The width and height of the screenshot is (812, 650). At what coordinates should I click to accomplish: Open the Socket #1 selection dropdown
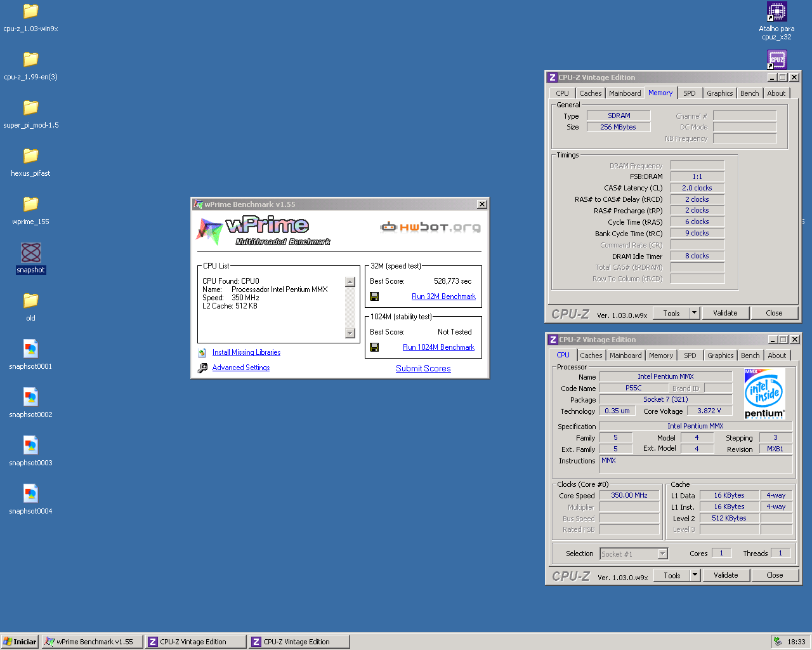663,554
